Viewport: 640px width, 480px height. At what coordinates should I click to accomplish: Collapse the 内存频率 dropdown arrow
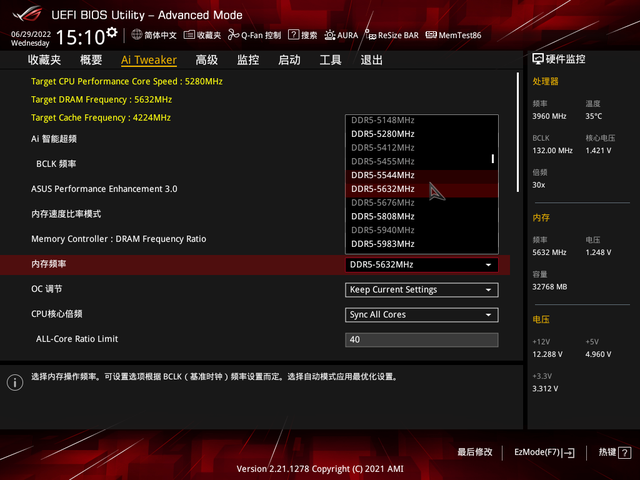pos(488,265)
